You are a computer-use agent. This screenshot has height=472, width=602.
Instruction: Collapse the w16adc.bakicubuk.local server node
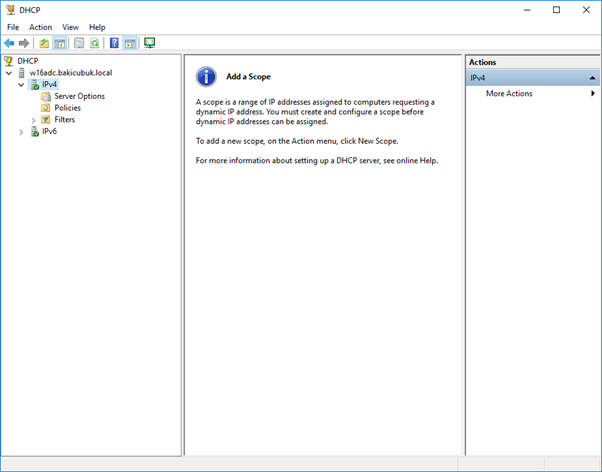pyautogui.click(x=9, y=73)
